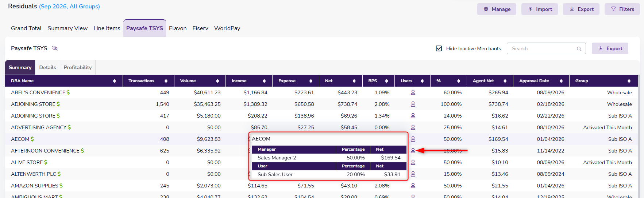
Task: Sort by BPS column arrow
Action: tap(386, 81)
